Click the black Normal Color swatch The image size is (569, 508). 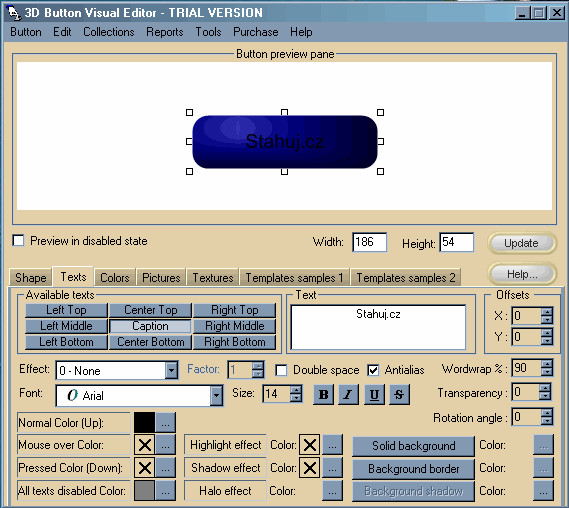click(x=144, y=423)
